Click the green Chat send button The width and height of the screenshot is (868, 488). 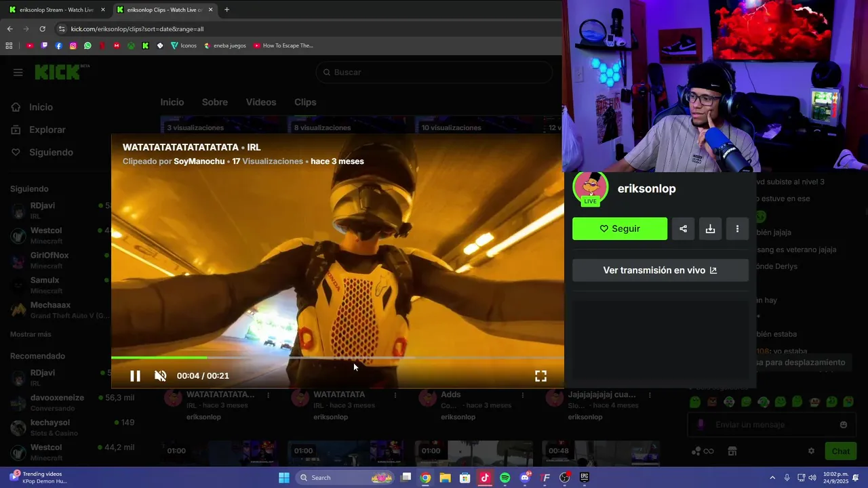pyautogui.click(x=841, y=451)
